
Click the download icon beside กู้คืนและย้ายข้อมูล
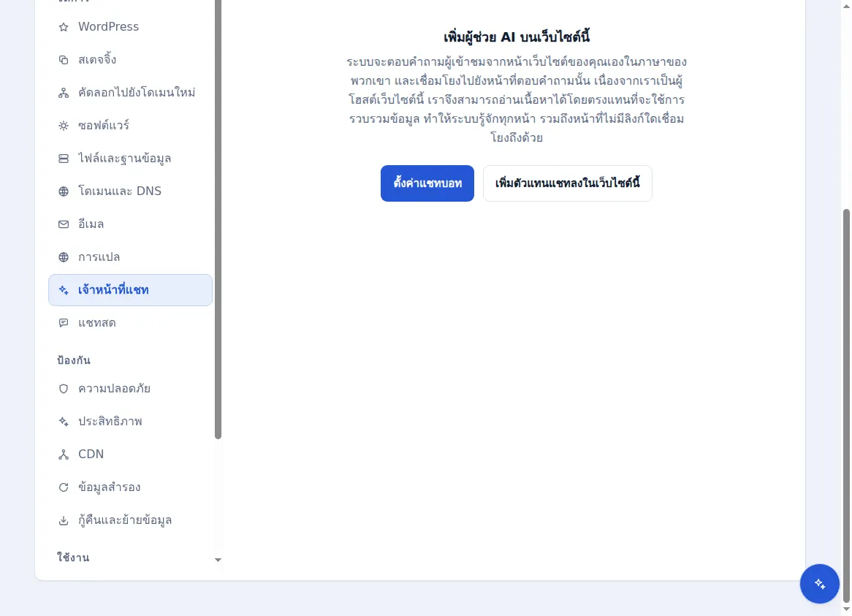[x=64, y=520]
